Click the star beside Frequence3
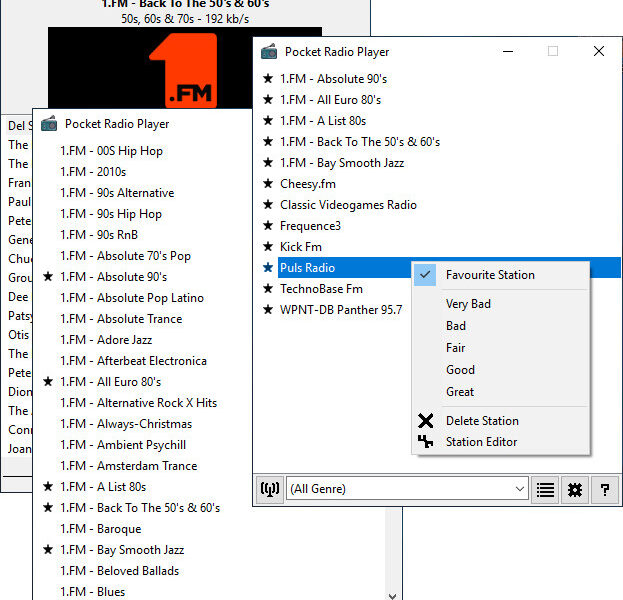Viewport: 623px width, 600px height. tap(268, 225)
